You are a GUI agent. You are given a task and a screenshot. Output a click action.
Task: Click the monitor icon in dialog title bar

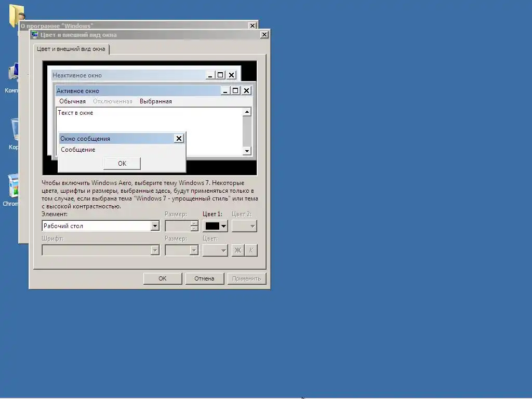(x=34, y=34)
